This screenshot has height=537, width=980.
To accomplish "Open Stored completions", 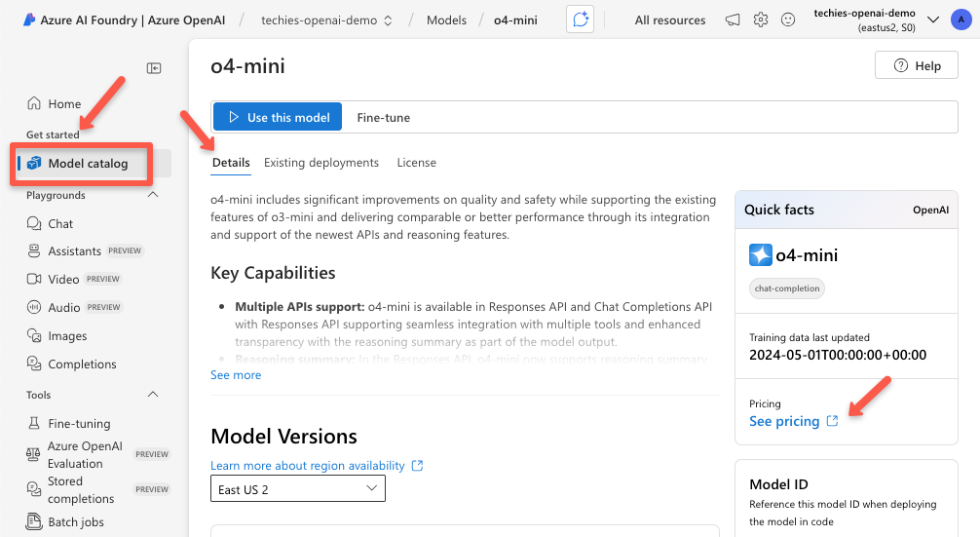I will pyautogui.click(x=81, y=489).
